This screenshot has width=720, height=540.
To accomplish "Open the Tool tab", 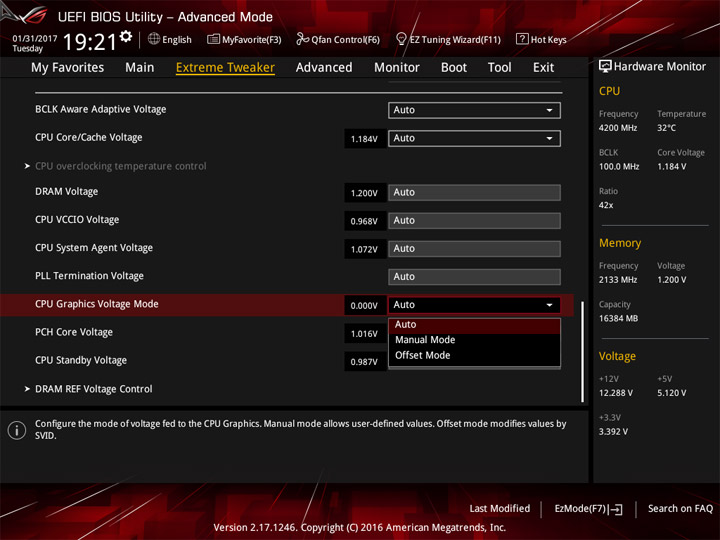I will tap(500, 68).
